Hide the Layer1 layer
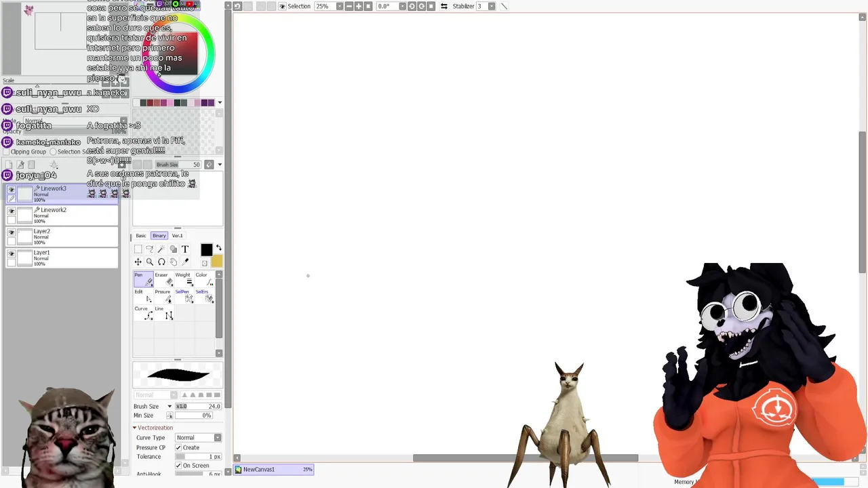868x488 pixels. coord(12,254)
